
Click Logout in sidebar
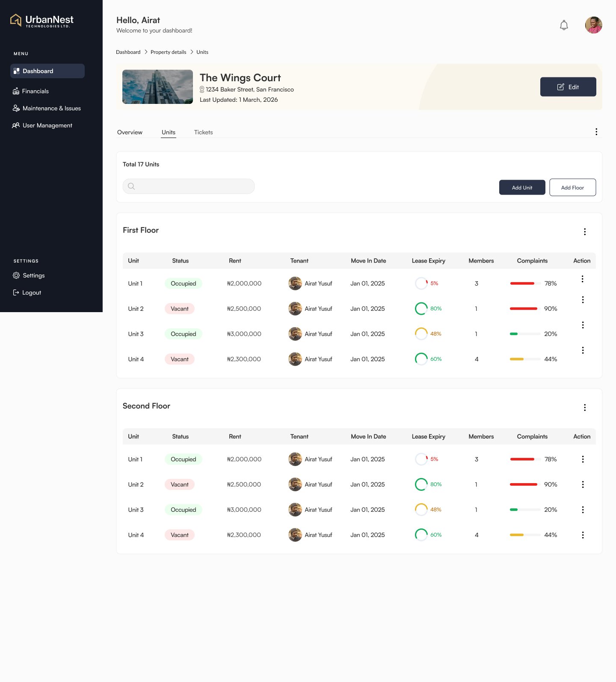coord(27,292)
